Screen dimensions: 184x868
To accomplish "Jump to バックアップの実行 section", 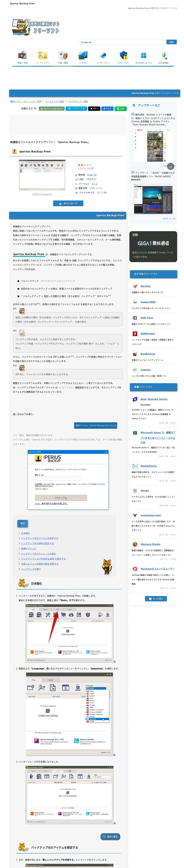I will 31,569.
